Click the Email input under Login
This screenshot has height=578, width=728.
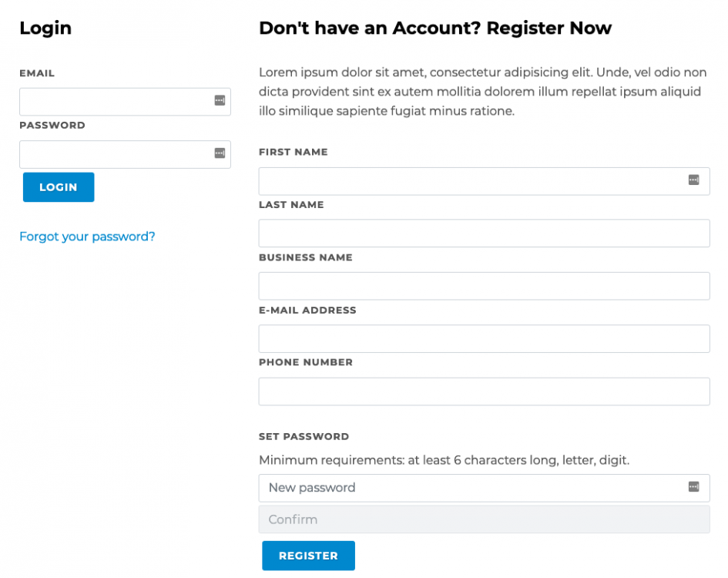coord(116,101)
